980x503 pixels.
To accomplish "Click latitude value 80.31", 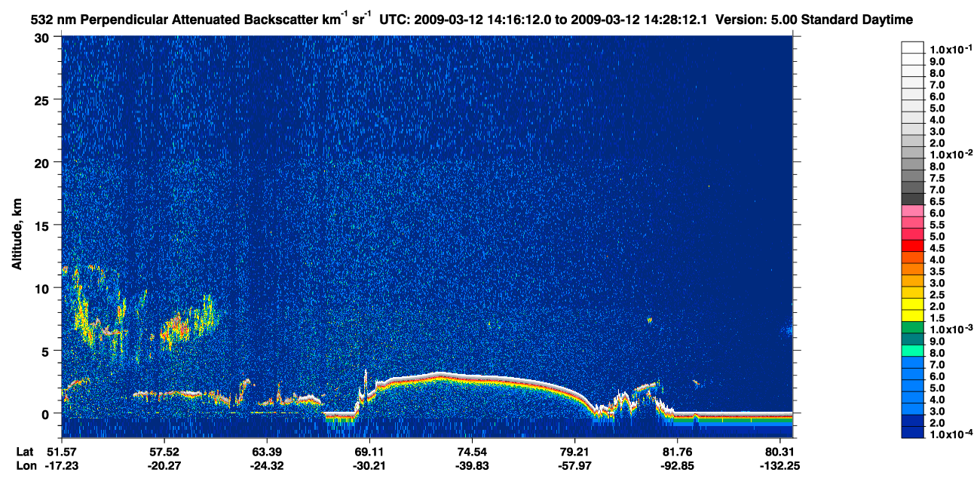I will tap(779, 451).
